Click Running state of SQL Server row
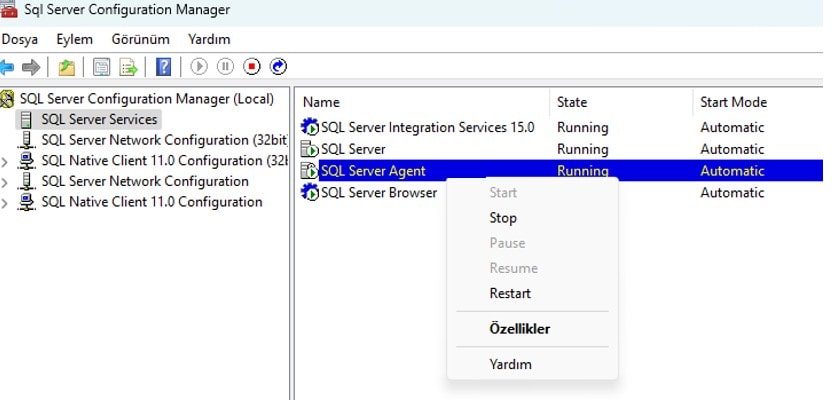Screen dimensions: 837x414 point(582,149)
